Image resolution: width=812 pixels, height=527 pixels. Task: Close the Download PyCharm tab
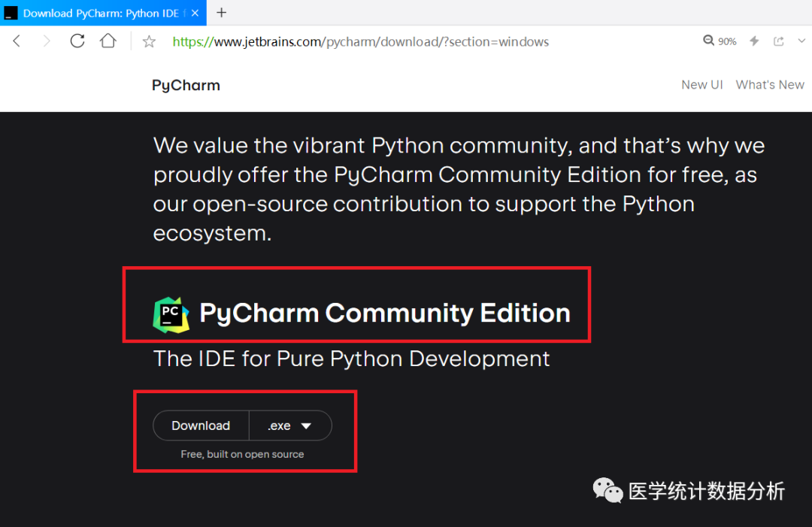point(195,13)
